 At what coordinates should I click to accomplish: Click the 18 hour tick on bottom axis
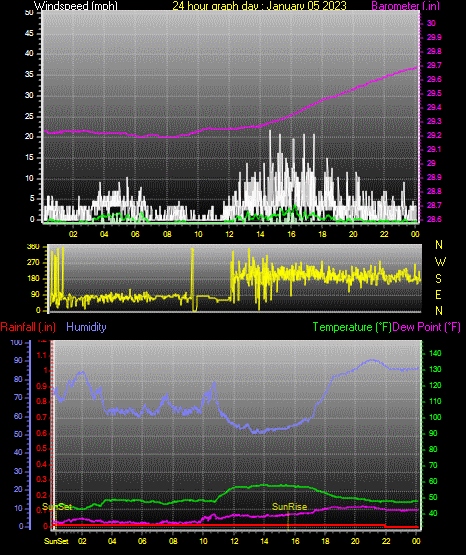tap(325, 541)
